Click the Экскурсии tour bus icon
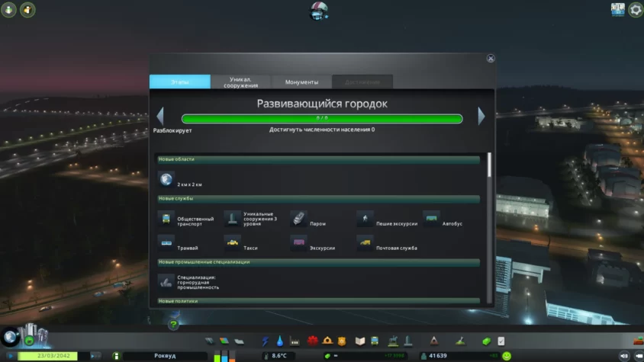The height and width of the screenshot is (362, 644). (x=298, y=243)
